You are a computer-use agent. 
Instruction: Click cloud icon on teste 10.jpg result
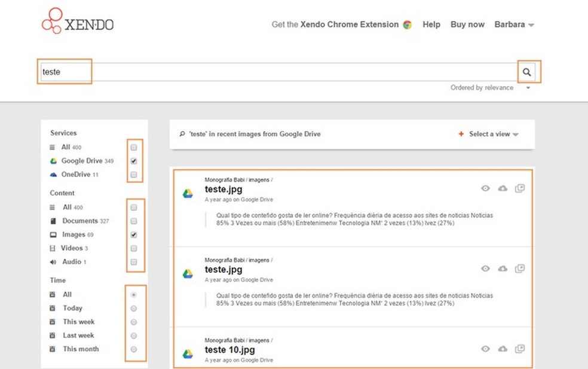point(503,349)
